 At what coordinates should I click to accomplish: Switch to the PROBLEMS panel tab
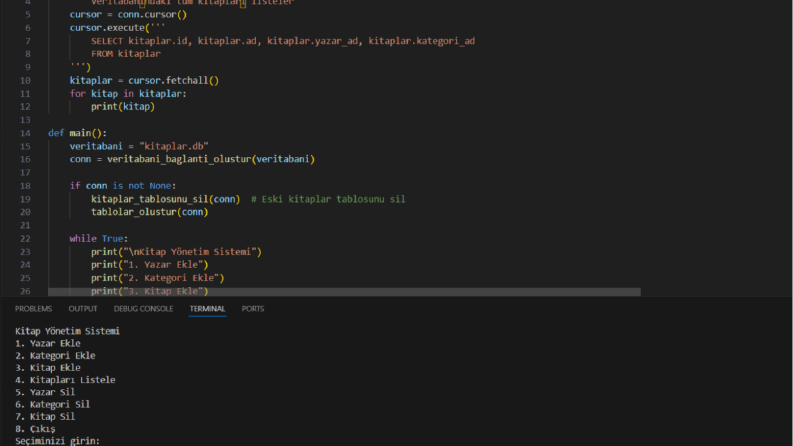click(x=33, y=308)
